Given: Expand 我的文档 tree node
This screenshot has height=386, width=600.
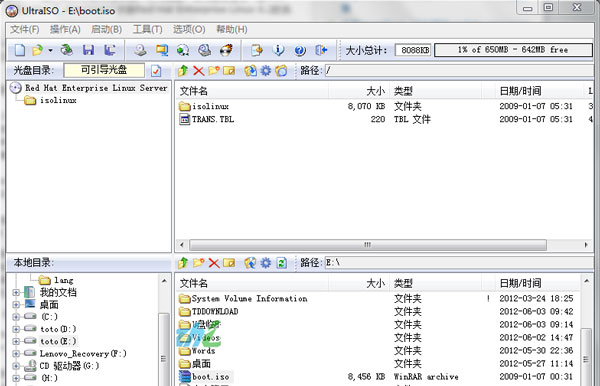Looking at the screenshot, I should pyautogui.click(x=16, y=293).
